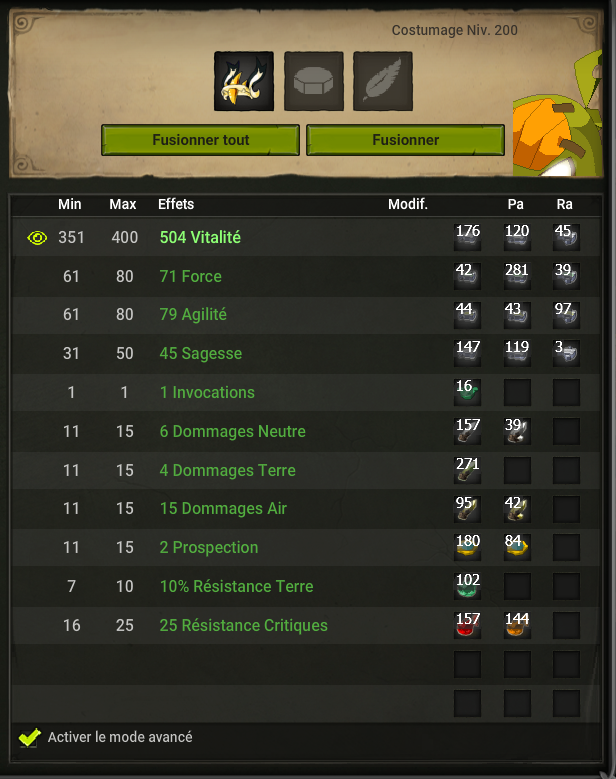The width and height of the screenshot is (616, 779).
Task: Select the Effets column header
Action: [x=176, y=204]
